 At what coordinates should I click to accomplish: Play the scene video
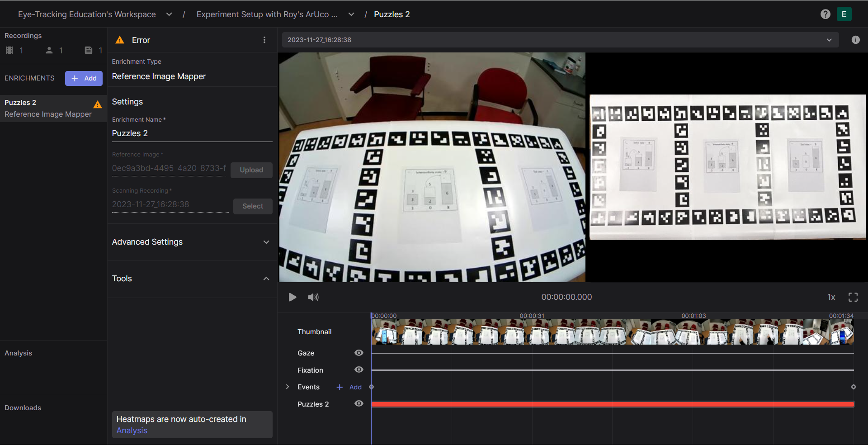point(292,297)
